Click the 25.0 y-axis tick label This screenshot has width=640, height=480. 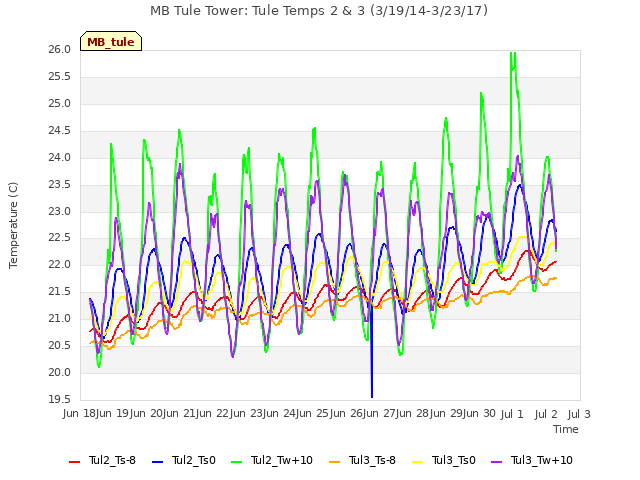point(60,104)
